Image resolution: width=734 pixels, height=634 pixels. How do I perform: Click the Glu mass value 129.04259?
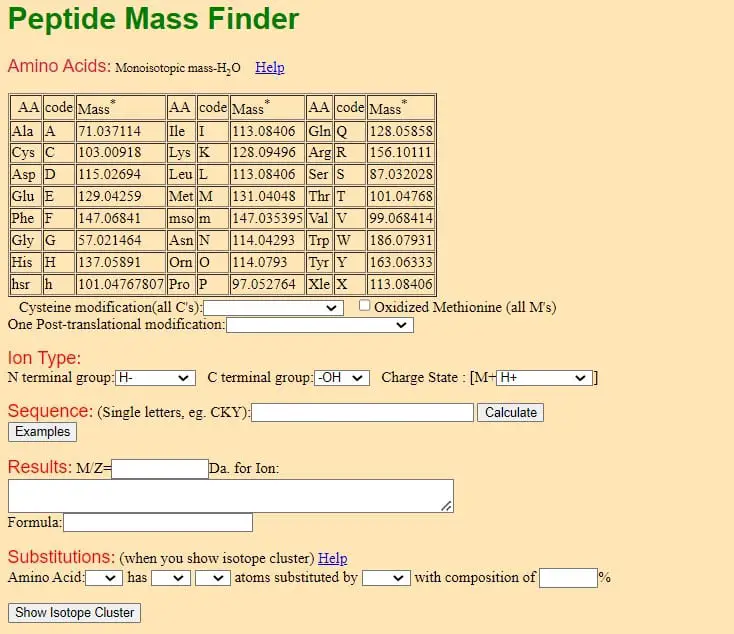pyautogui.click(x=110, y=197)
